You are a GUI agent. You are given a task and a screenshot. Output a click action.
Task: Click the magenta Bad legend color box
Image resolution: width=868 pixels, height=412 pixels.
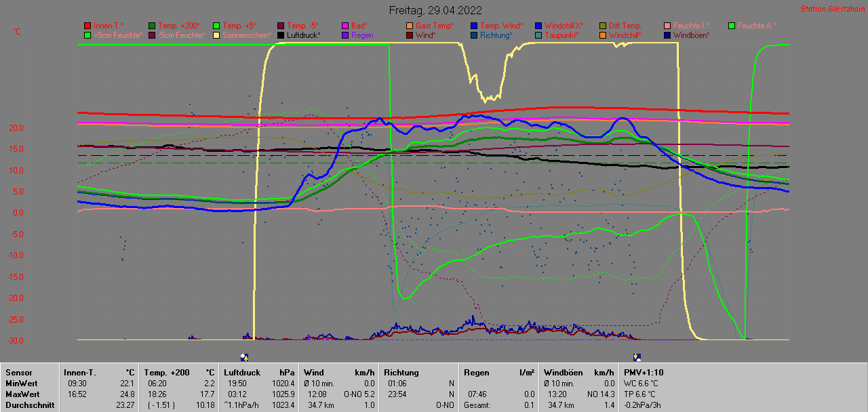pos(346,26)
